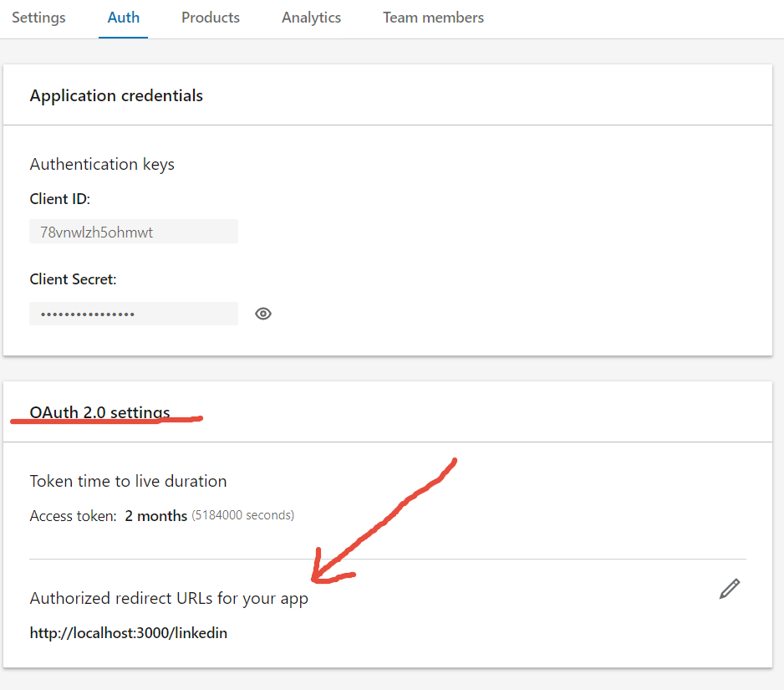784x690 pixels.
Task: Click the Client ID field 78vnwlzh5ohmwt
Action: pyautogui.click(x=134, y=232)
